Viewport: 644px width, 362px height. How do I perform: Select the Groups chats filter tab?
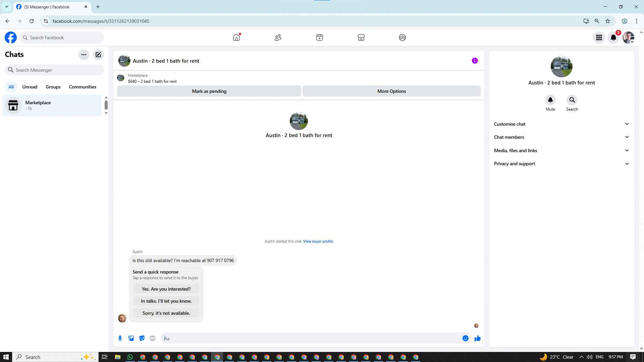click(x=53, y=87)
